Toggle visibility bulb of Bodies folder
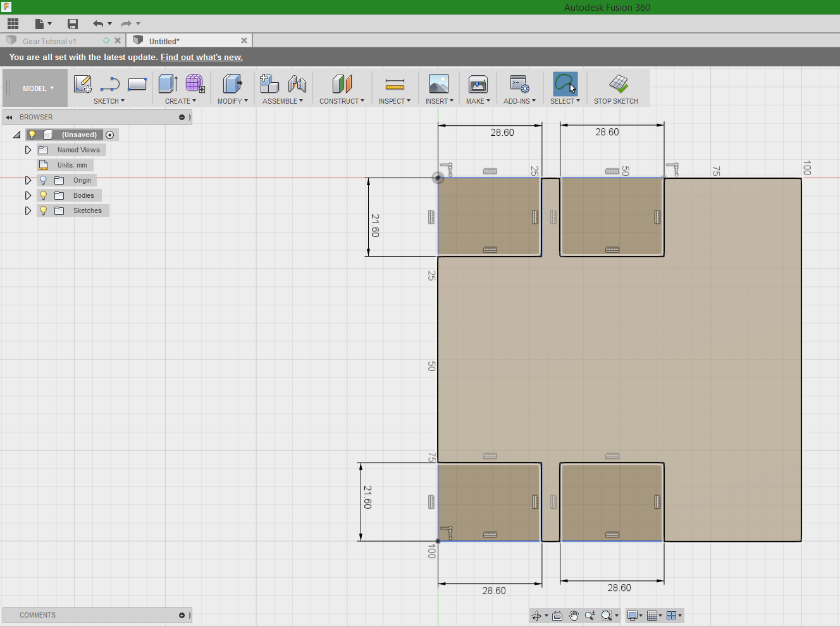The width and height of the screenshot is (840, 627). pyautogui.click(x=44, y=195)
